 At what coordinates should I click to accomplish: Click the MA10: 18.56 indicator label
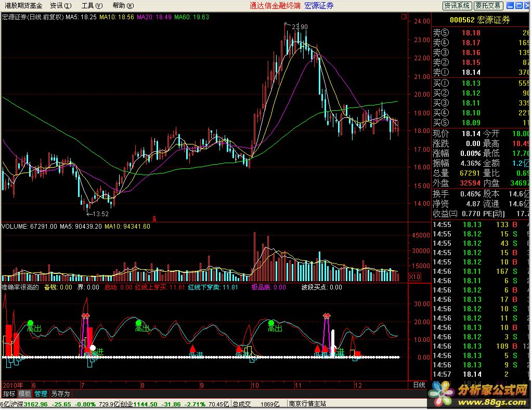tap(116, 17)
